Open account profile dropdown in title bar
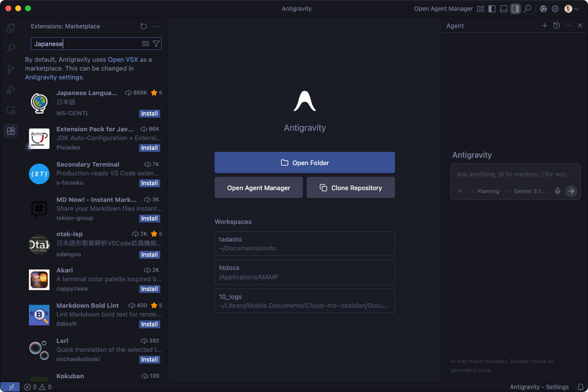 click(571, 9)
